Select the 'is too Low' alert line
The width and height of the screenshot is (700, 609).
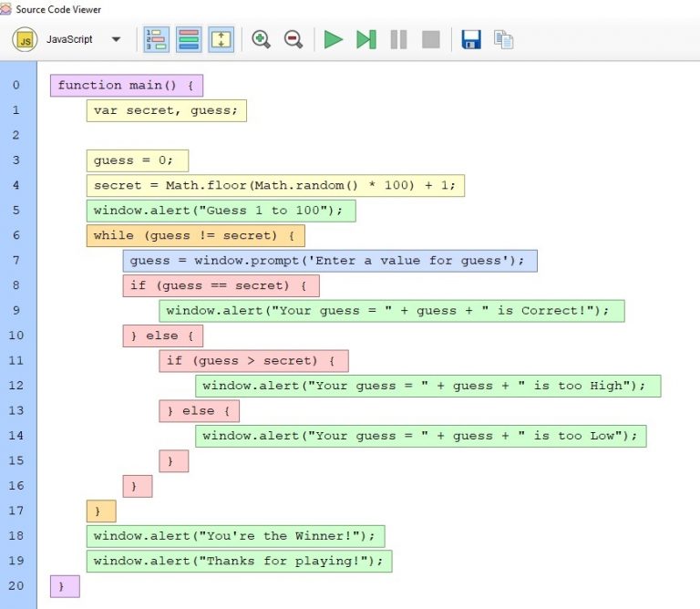(421, 435)
